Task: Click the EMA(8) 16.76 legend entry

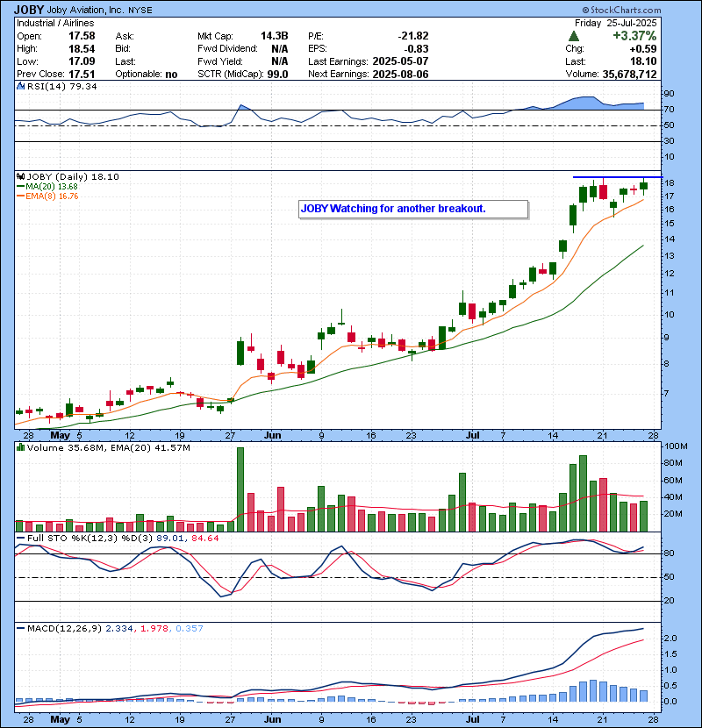Action: [x=52, y=196]
